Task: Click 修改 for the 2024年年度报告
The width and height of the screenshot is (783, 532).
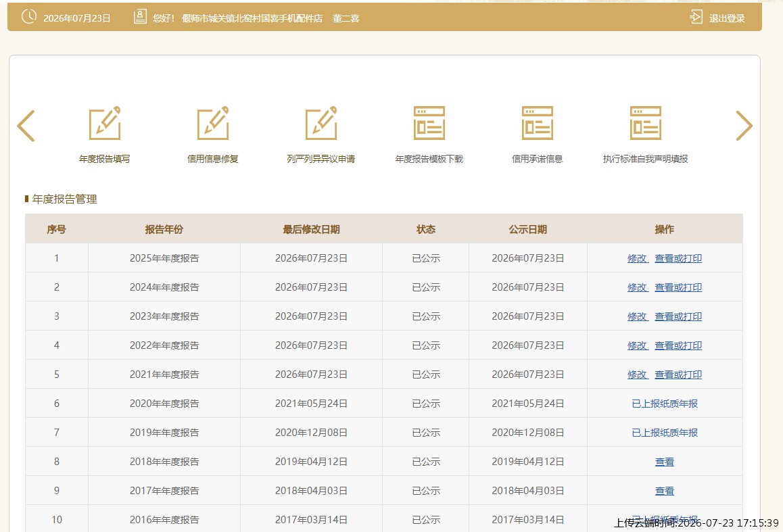Action: (637, 287)
